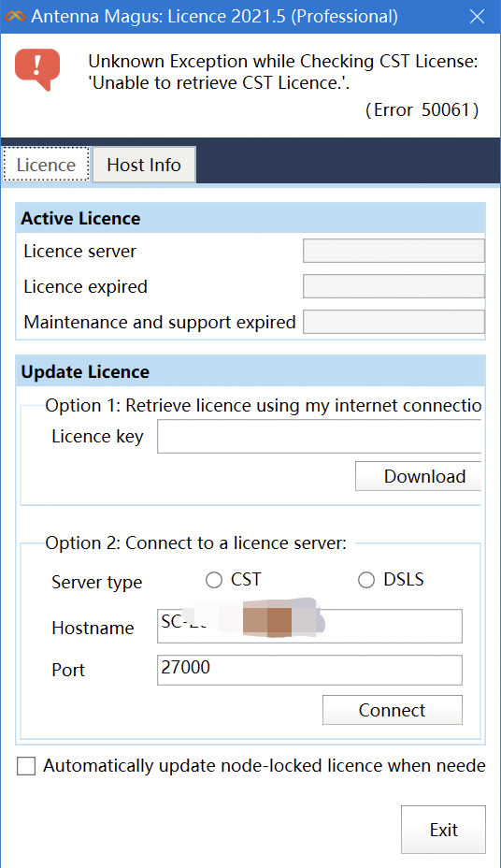Screen dimensions: 501x868
Task: Click the 'Option 1: Retrieve licence' label
Action: [x=264, y=406]
